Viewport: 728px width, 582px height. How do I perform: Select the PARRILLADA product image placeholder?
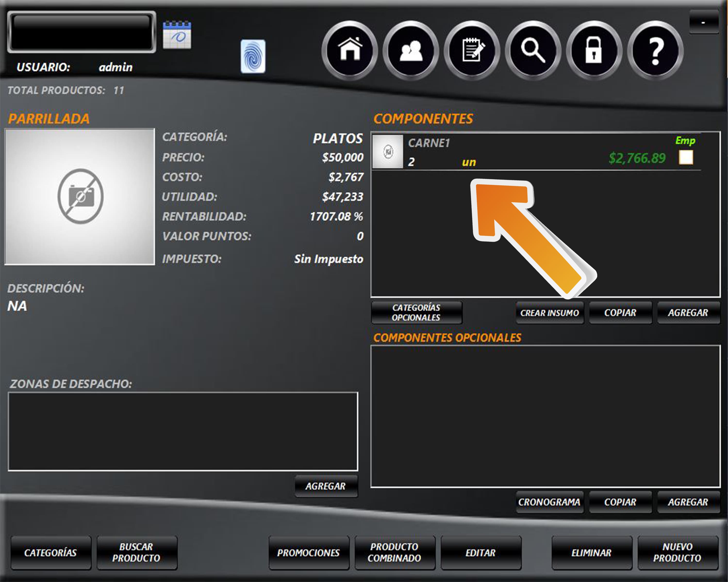80,196
